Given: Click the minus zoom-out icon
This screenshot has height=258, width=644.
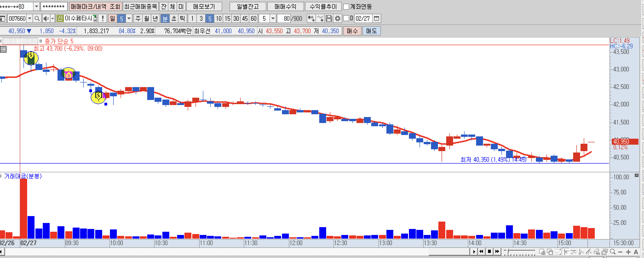Looking at the screenshot, I should 620,252.
